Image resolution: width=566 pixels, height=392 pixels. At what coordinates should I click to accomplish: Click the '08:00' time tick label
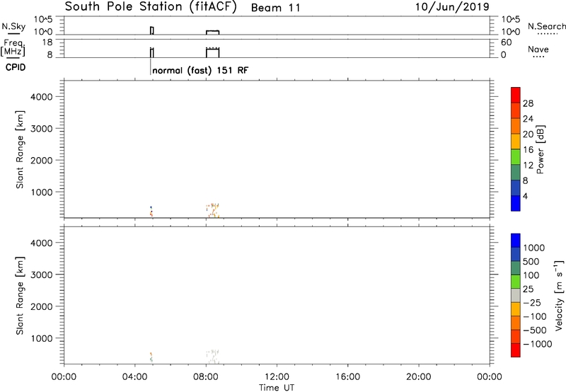click(x=206, y=377)
